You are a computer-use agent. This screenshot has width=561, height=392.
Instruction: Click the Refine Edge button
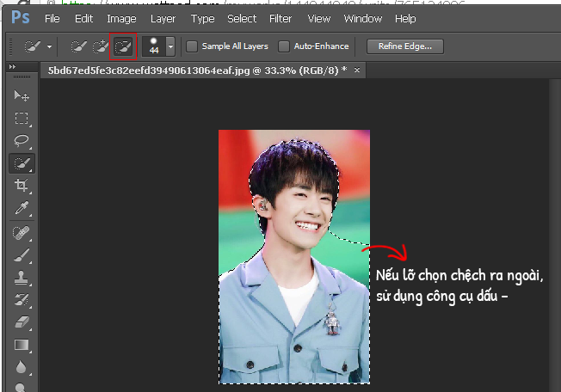coord(405,46)
